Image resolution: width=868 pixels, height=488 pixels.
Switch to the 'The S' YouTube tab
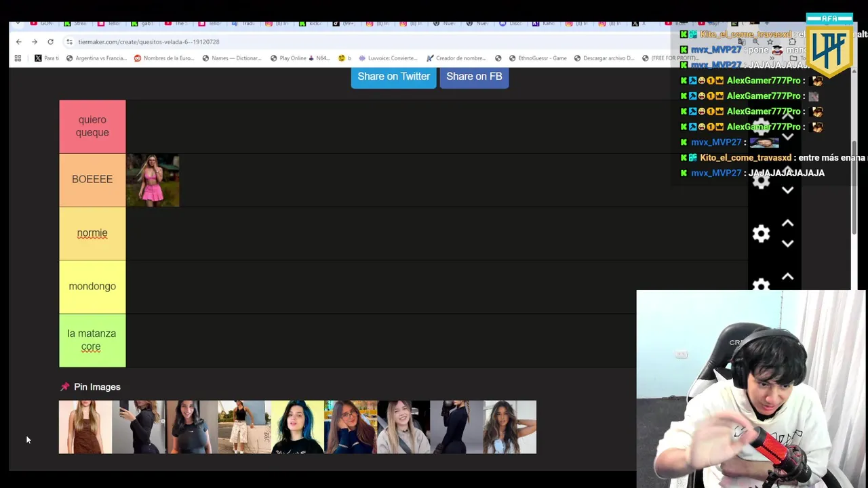176,24
